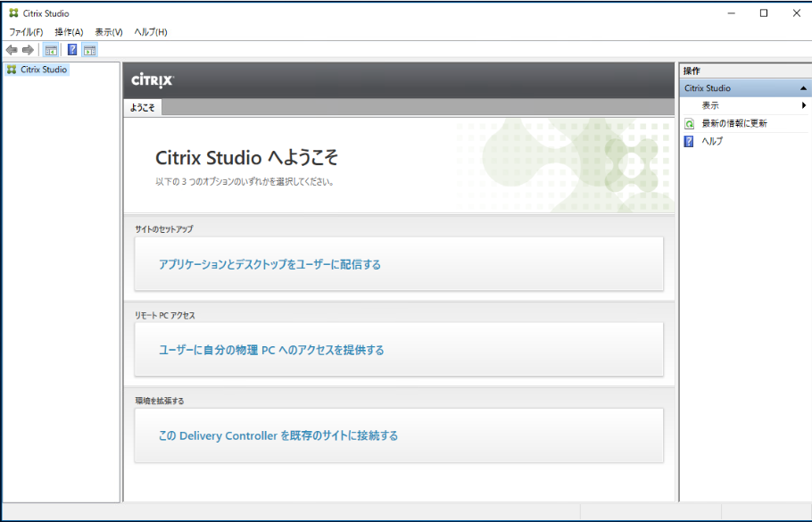The image size is (812, 522).
Task: Click ヘルプ in the actions pane
Action: (712, 141)
